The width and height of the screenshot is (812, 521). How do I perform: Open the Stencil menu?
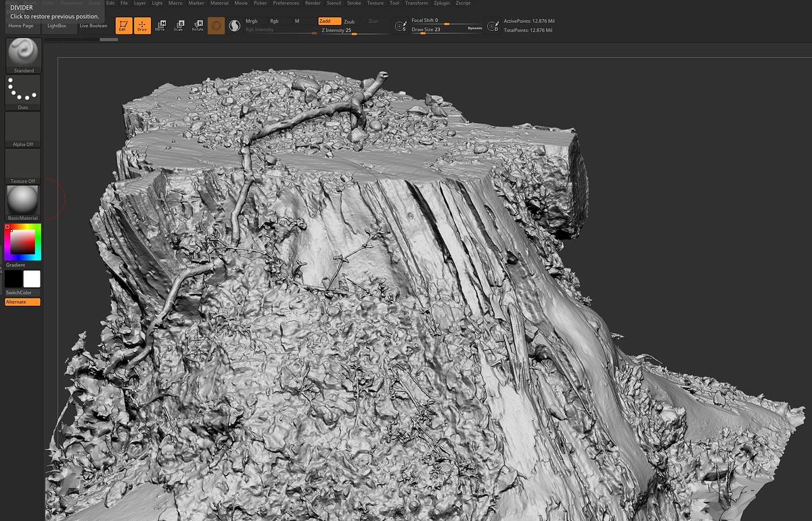(x=334, y=3)
